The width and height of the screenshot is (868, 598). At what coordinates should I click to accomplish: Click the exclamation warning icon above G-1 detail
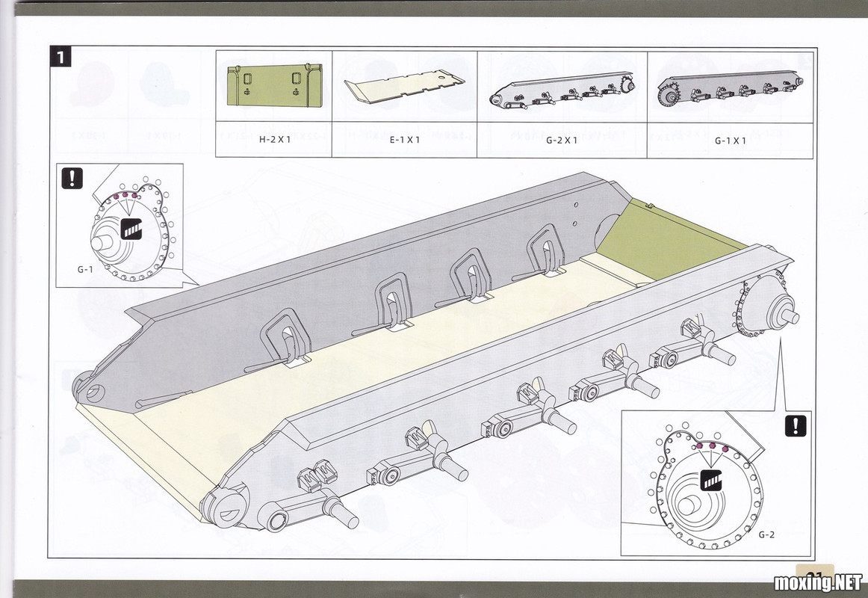click(72, 179)
